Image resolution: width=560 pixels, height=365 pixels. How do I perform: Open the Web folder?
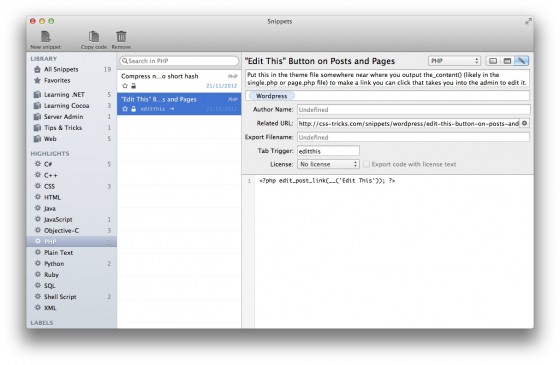(x=71, y=139)
